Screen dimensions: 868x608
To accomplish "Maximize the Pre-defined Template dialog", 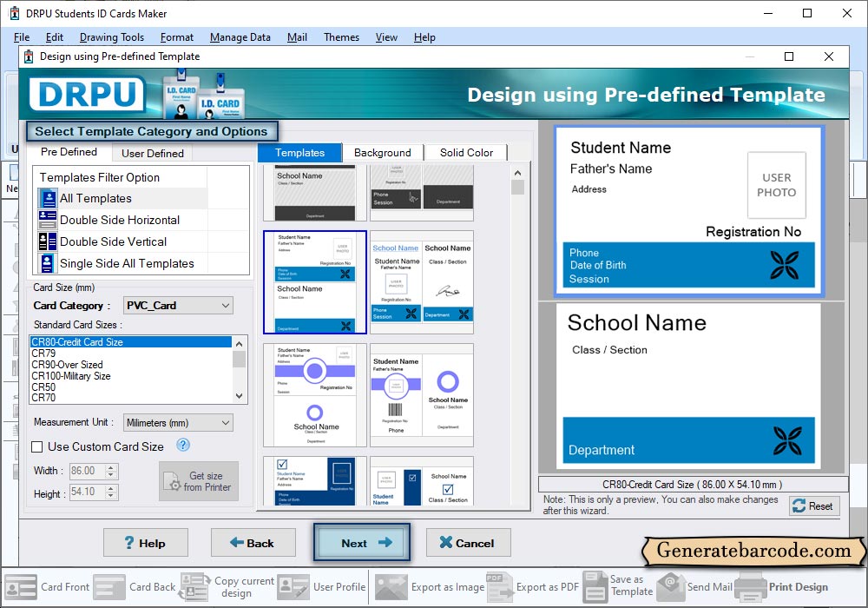I will [789, 56].
